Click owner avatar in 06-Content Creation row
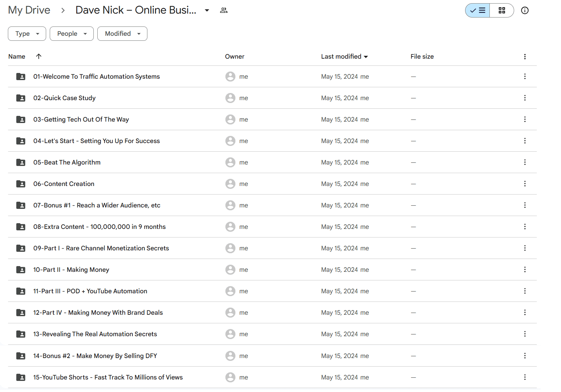 pos(230,184)
